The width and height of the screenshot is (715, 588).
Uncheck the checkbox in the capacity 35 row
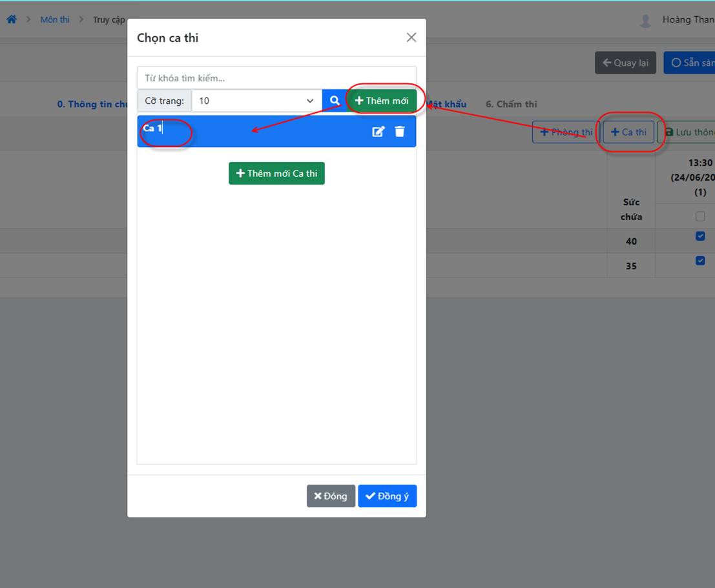[700, 261]
